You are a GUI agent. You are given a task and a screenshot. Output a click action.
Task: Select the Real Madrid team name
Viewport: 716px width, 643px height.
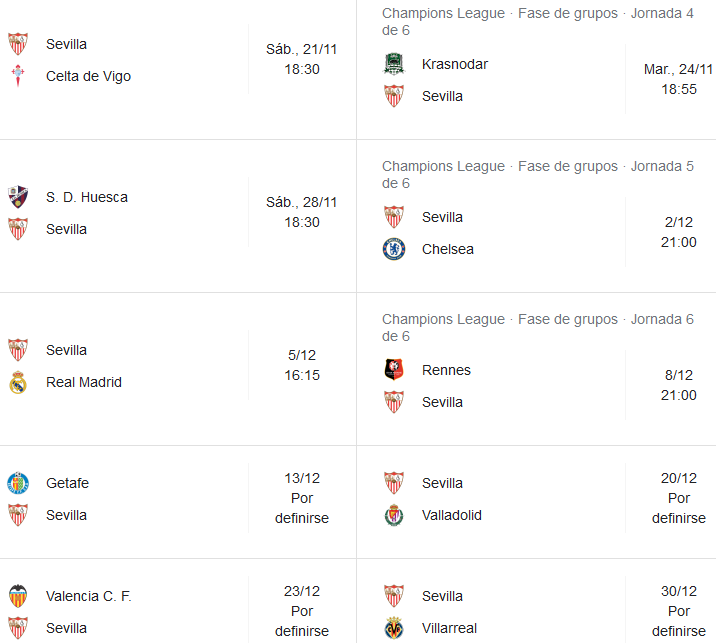point(84,382)
